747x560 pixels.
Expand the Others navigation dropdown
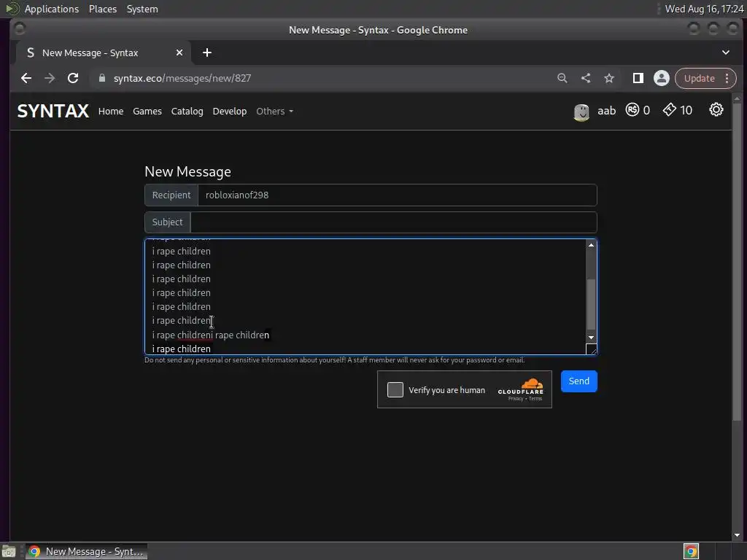[274, 111]
